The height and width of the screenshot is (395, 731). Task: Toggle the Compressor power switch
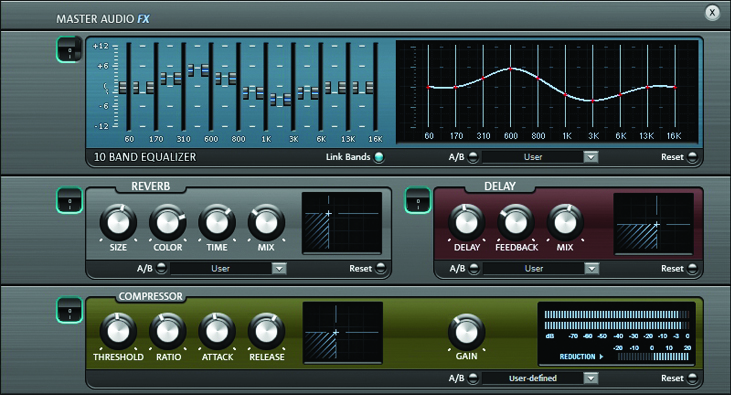click(69, 310)
